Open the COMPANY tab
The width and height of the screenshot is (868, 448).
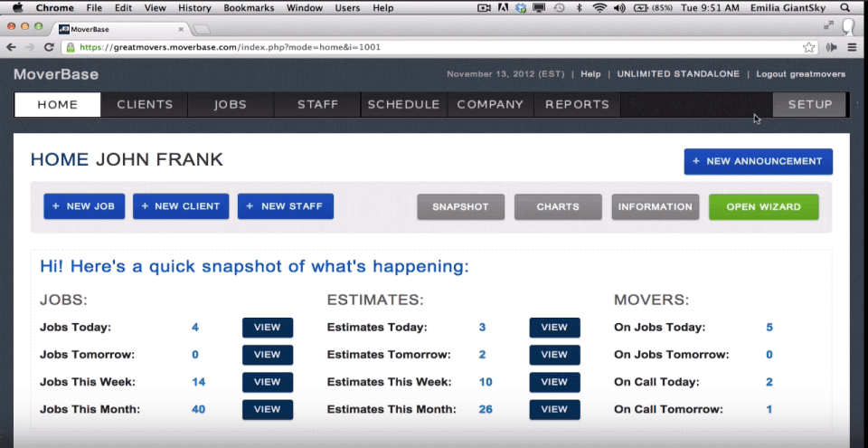click(x=490, y=104)
